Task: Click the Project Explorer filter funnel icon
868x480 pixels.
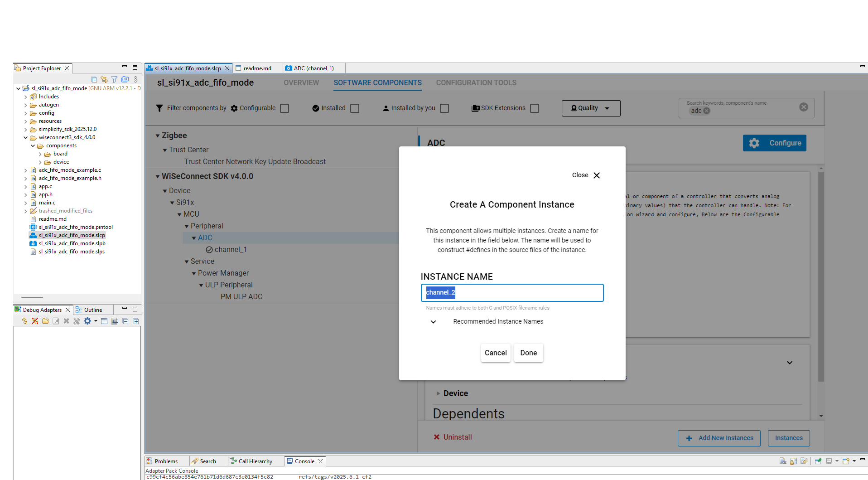Action: click(115, 79)
